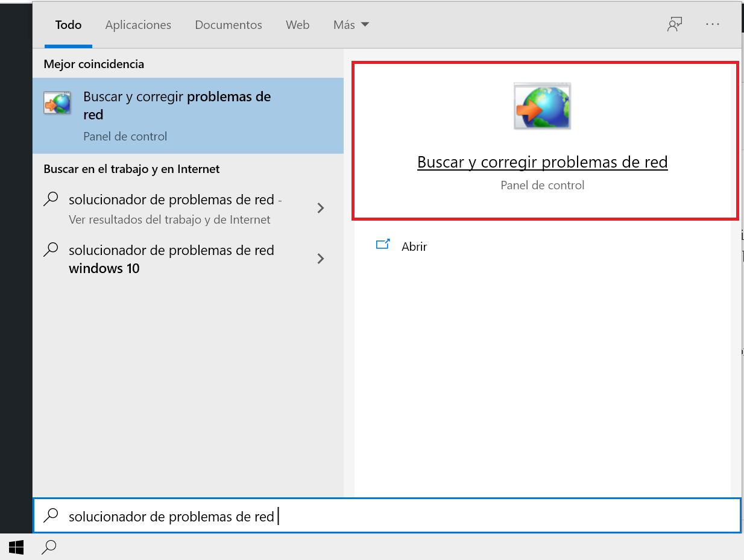Click 'Buscar en el trabajo y en Internet' heading
The image size is (744, 560).
click(x=131, y=169)
